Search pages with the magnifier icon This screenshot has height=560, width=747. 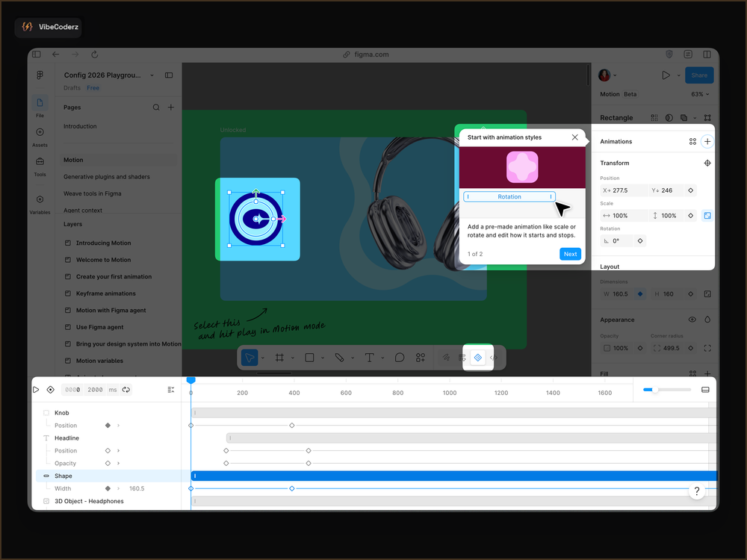tap(156, 108)
